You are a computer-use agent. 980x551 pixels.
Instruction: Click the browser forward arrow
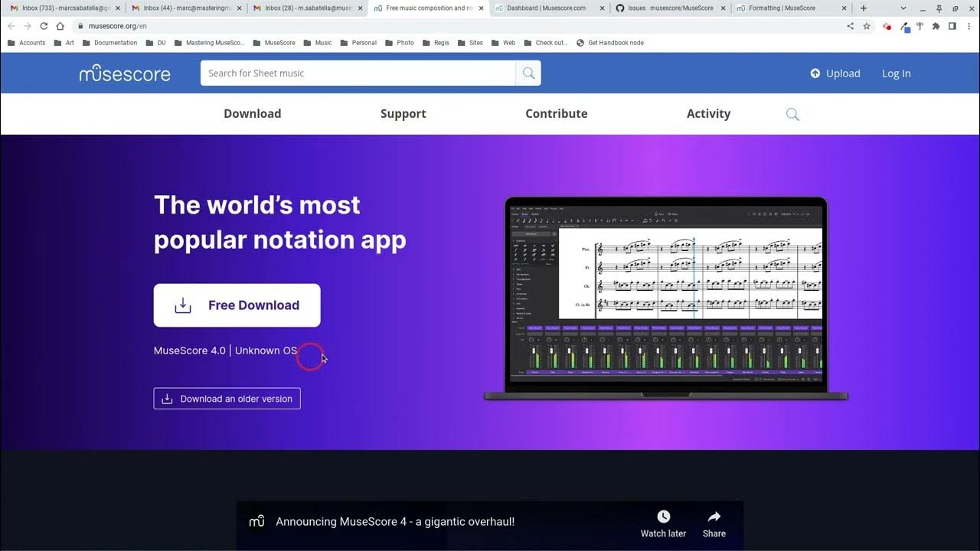tap(28, 26)
